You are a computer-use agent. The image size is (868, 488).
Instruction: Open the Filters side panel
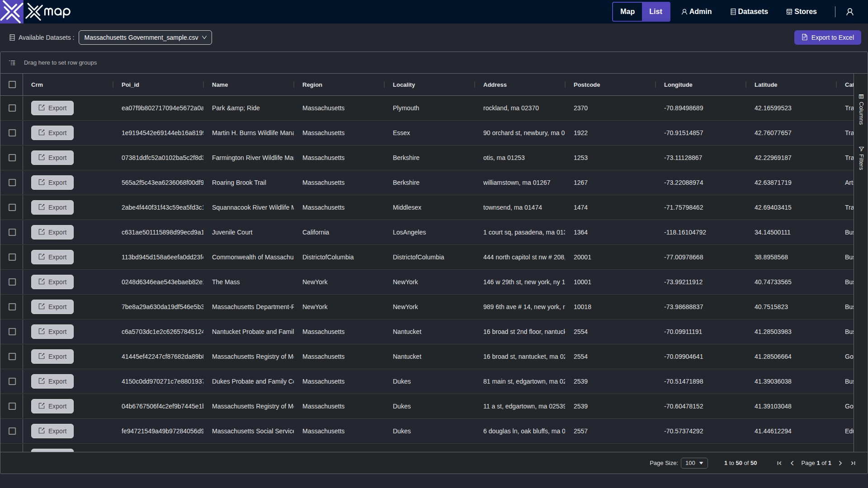click(x=861, y=158)
